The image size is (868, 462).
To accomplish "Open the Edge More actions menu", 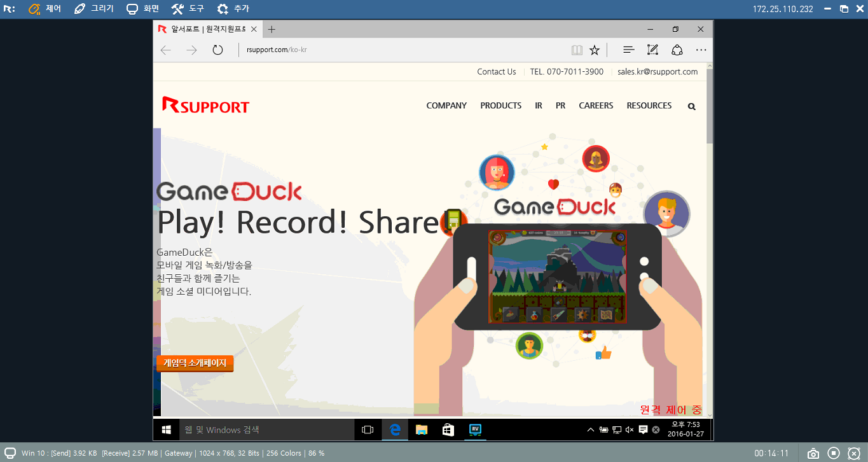I will coord(701,50).
